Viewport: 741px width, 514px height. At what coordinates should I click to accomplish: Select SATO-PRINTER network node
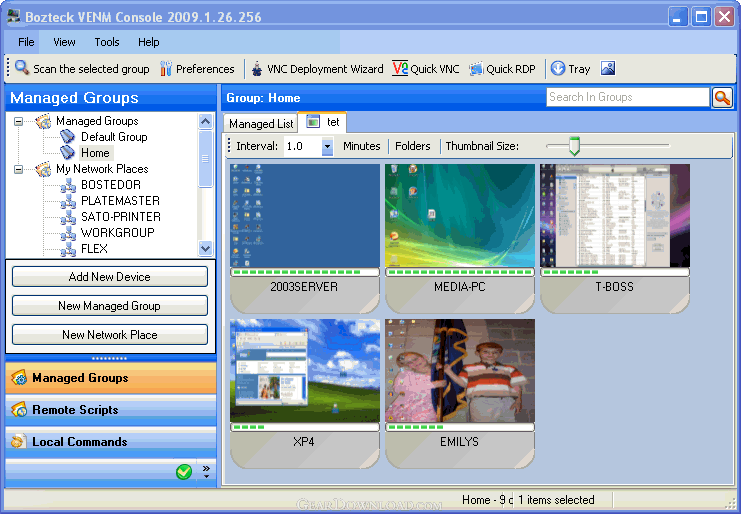coord(121,217)
